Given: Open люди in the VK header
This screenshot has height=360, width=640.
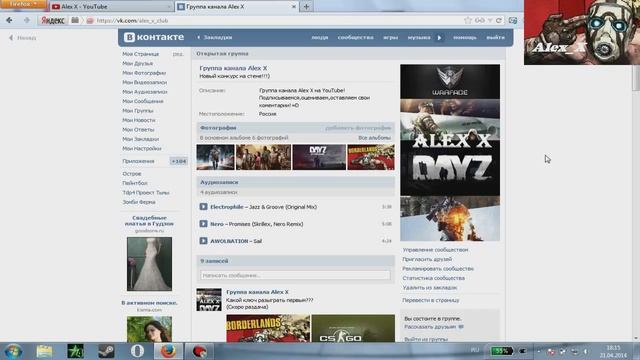Looking at the screenshot, I should (x=320, y=38).
